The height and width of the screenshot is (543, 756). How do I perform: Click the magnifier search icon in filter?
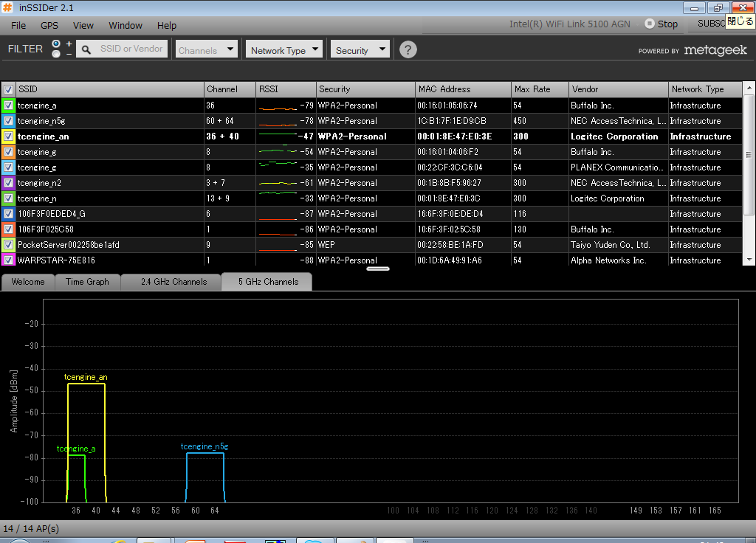point(86,49)
